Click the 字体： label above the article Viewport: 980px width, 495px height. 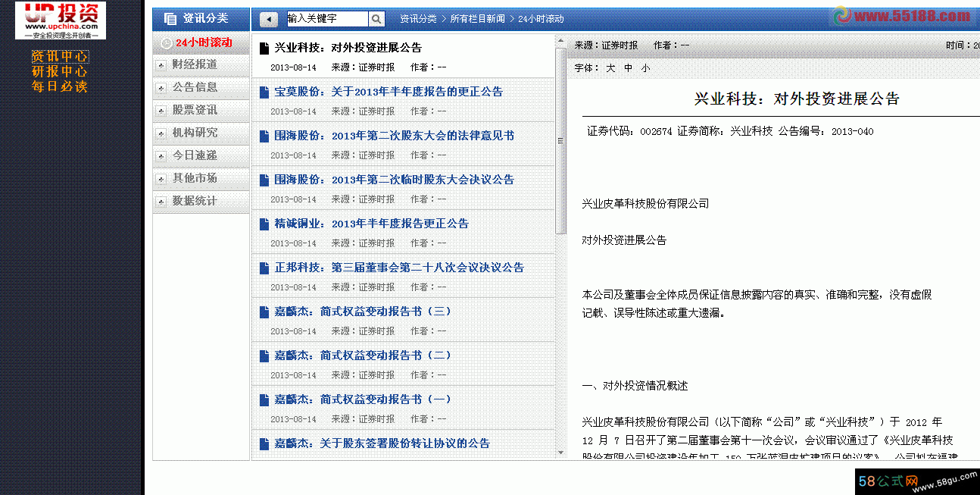coord(585,68)
